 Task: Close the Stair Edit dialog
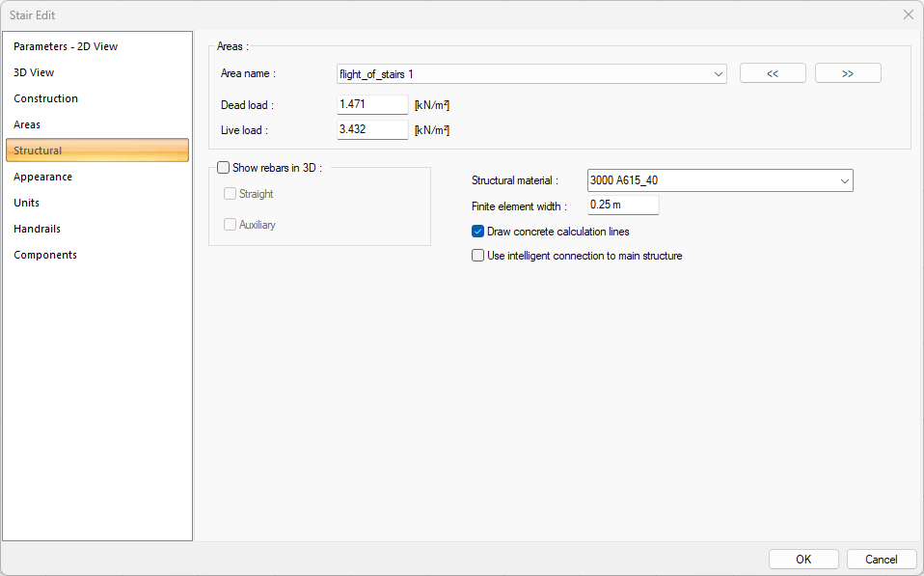tap(908, 14)
